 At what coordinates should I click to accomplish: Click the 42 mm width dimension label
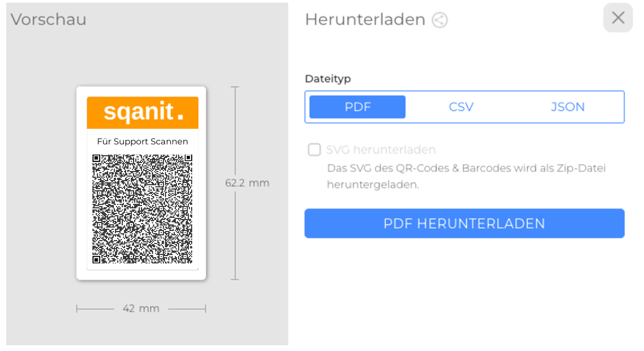click(141, 308)
